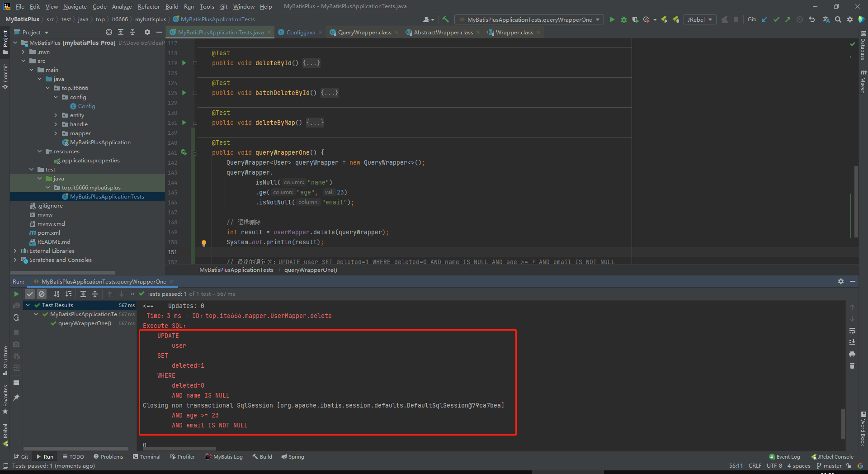Screen dimensions: 868x474
Task: Toggle Show Ignored tests button
Action: (x=42, y=294)
